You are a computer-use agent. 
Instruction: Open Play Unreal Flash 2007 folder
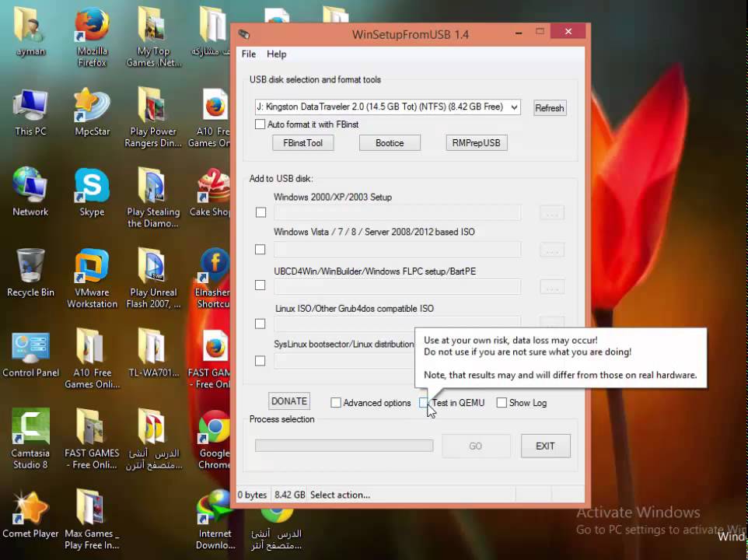point(153,277)
